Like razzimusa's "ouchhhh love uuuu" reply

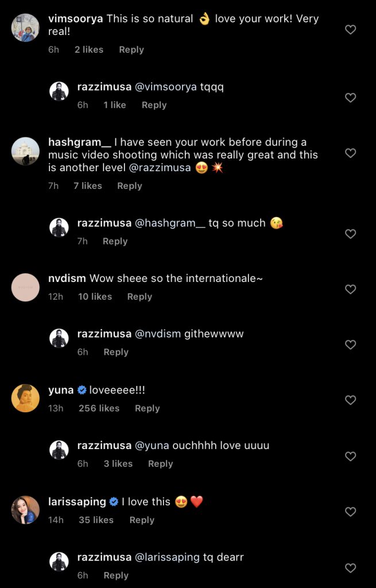[x=350, y=457]
